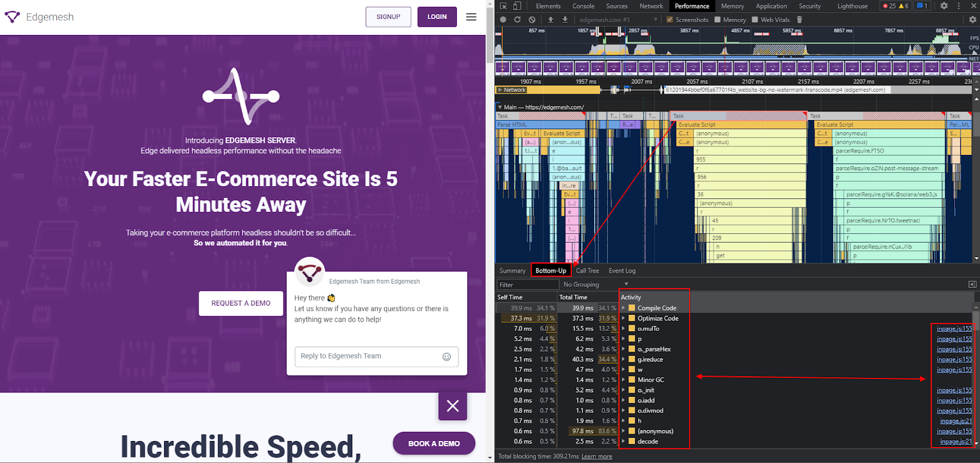The image size is (980, 463).
Task: Open the DevTools three-dot customize menu
Action: click(x=959, y=6)
